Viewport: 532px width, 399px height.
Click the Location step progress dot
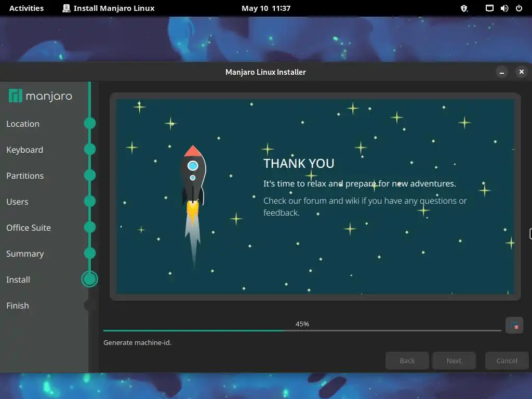tap(90, 123)
